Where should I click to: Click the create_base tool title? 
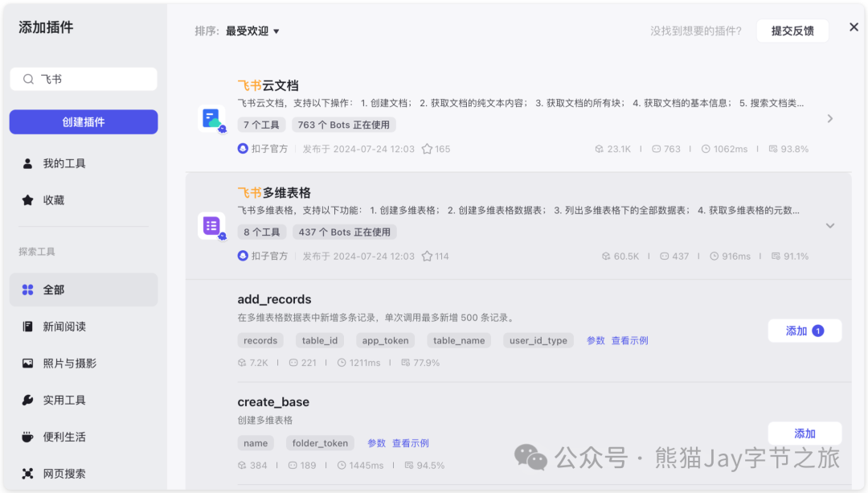273,401
